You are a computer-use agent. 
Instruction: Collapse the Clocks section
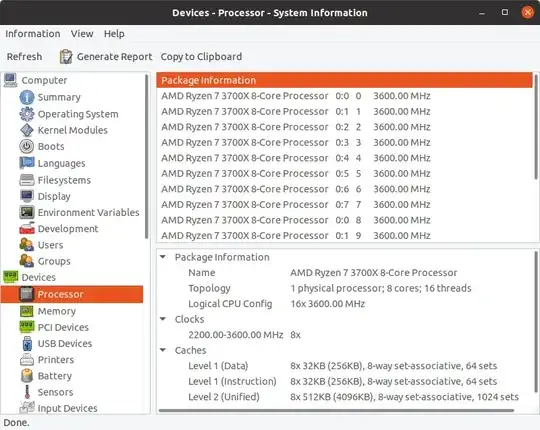(x=163, y=319)
